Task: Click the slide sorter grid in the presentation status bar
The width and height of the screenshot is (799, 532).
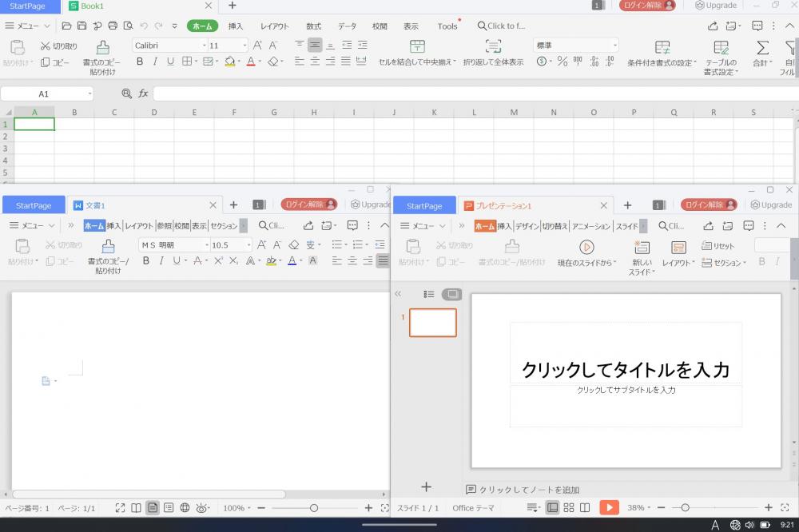Action: pyautogui.click(x=569, y=507)
